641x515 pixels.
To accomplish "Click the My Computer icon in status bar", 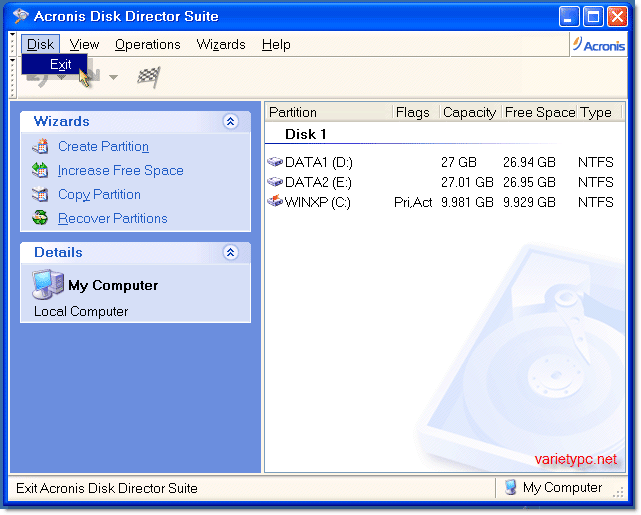I will [x=511, y=487].
